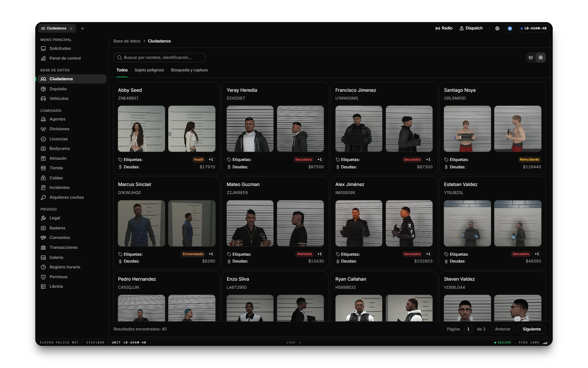
Task: Click Base de datos breadcrumb
Action: coord(127,41)
